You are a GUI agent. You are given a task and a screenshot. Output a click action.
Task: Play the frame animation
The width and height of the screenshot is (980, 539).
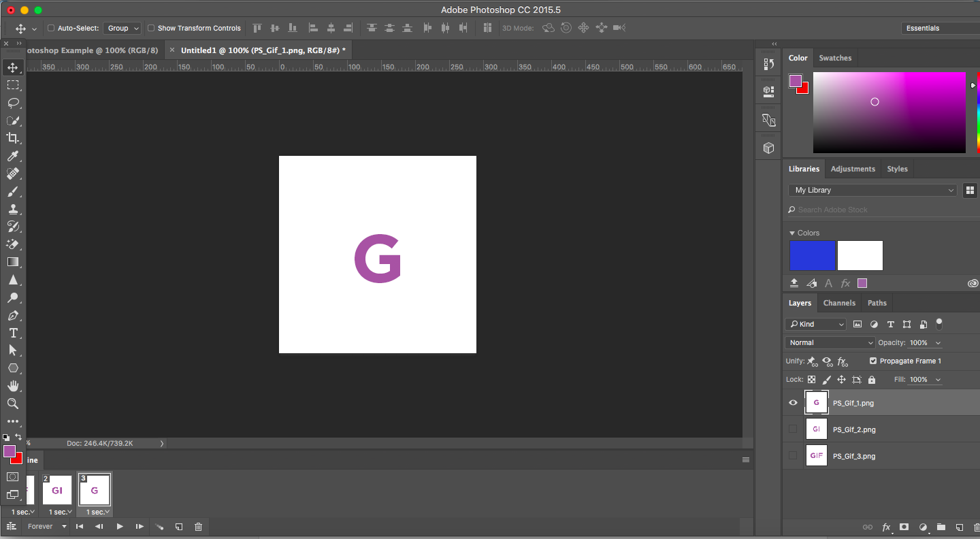tap(120, 527)
